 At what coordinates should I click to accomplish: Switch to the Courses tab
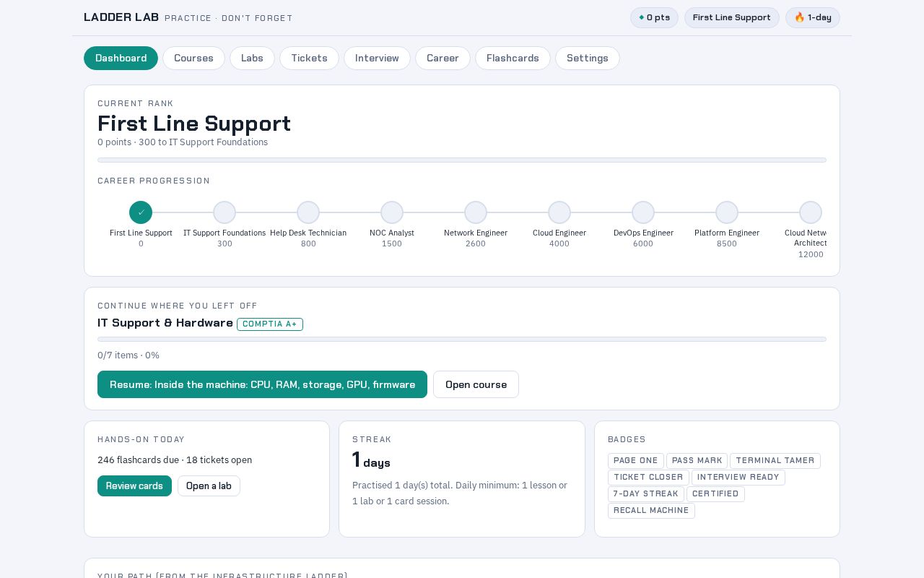click(x=193, y=58)
